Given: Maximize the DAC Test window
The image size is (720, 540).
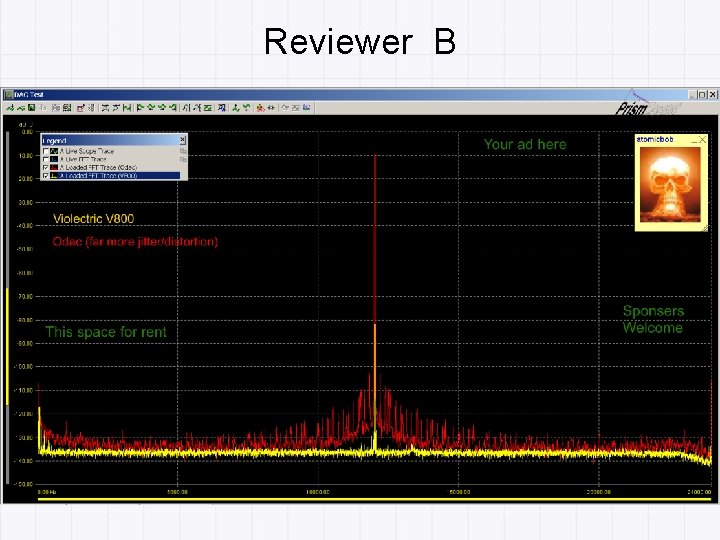Looking at the screenshot, I should [x=702, y=95].
